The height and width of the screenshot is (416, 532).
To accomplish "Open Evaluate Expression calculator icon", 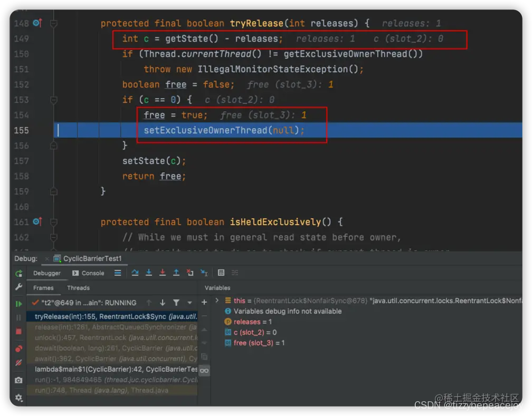I will click(x=221, y=273).
